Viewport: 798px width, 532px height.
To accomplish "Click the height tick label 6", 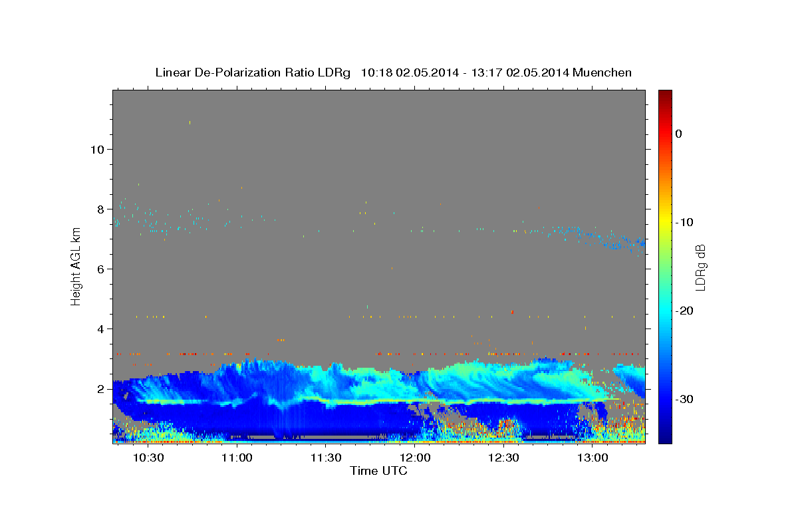I will (102, 269).
